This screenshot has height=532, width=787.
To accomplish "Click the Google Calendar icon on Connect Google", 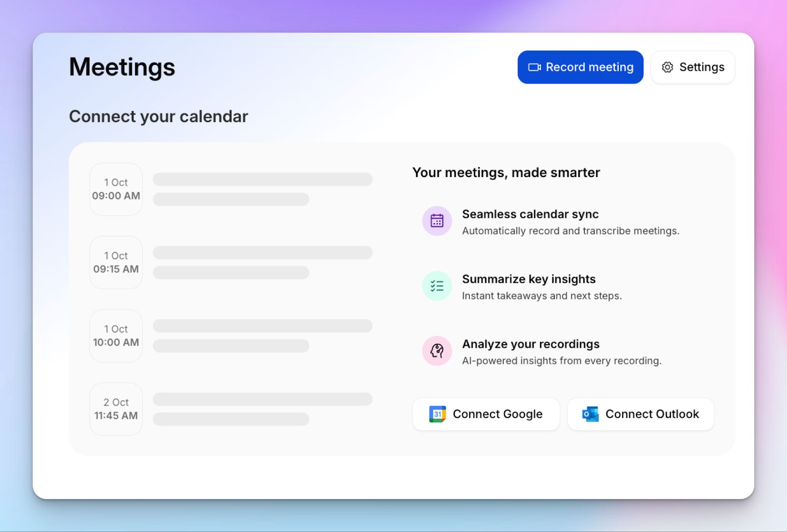I will 438,414.
